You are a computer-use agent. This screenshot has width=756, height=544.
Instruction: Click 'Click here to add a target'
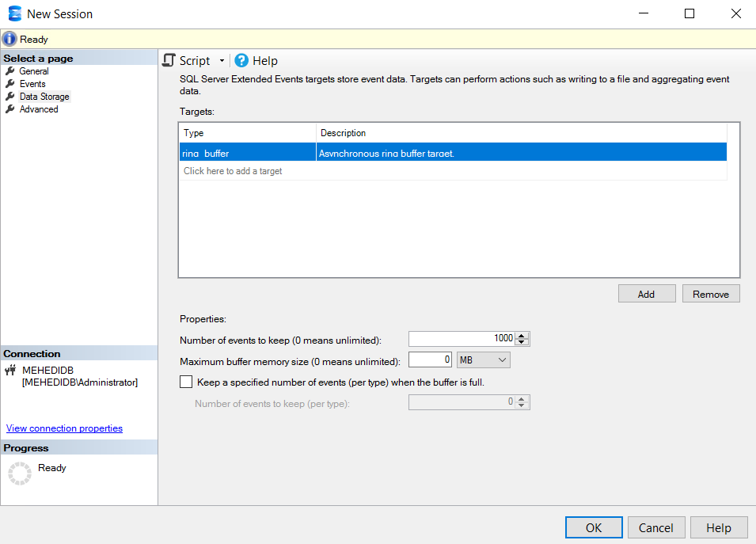[233, 171]
